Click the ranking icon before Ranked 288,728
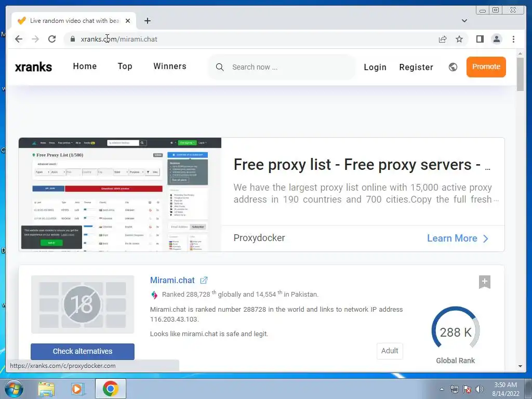Viewport: 532px width, 399px height. point(154,295)
